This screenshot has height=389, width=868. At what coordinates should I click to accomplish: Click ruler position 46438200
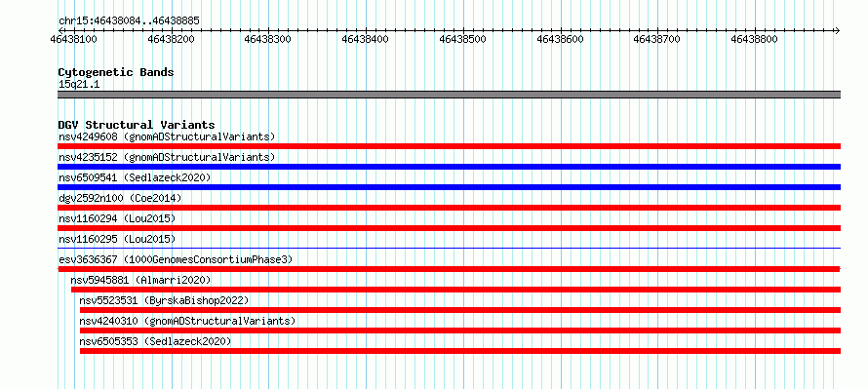(171, 39)
